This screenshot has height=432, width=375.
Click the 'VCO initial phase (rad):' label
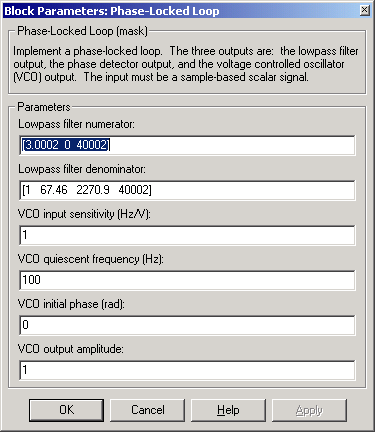(x=71, y=304)
